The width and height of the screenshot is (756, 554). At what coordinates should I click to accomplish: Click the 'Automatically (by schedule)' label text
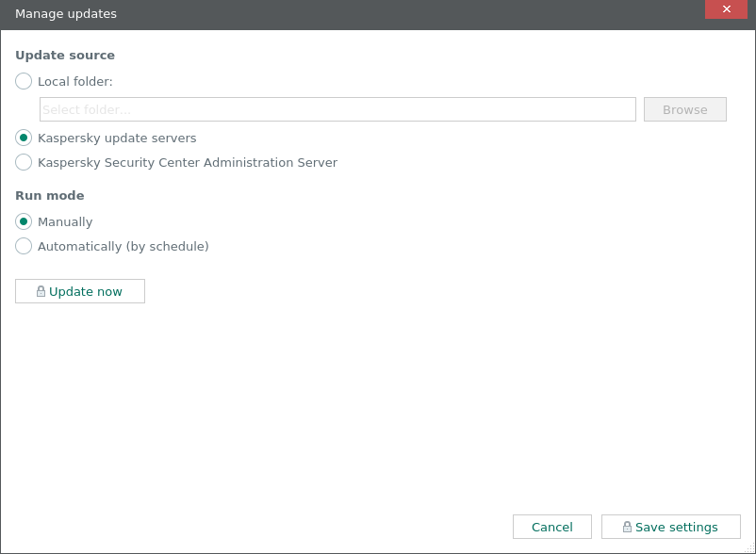pyautogui.click(x=123, y=247)
